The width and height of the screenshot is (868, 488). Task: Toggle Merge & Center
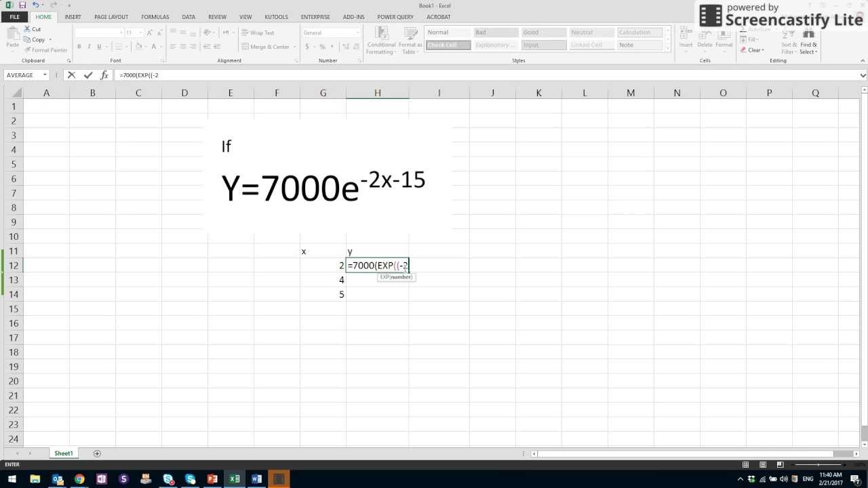(x=266, y=47)
